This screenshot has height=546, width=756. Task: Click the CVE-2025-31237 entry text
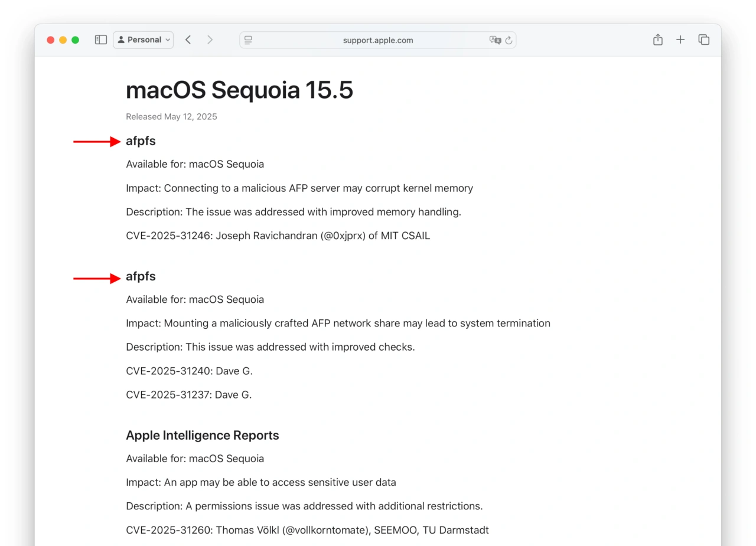click(x=188, y=395)
